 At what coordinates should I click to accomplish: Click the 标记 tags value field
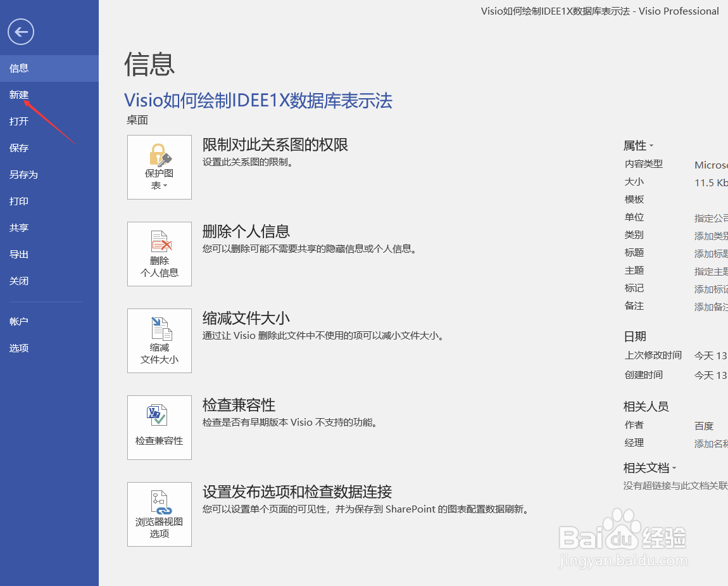click(711, 289)
